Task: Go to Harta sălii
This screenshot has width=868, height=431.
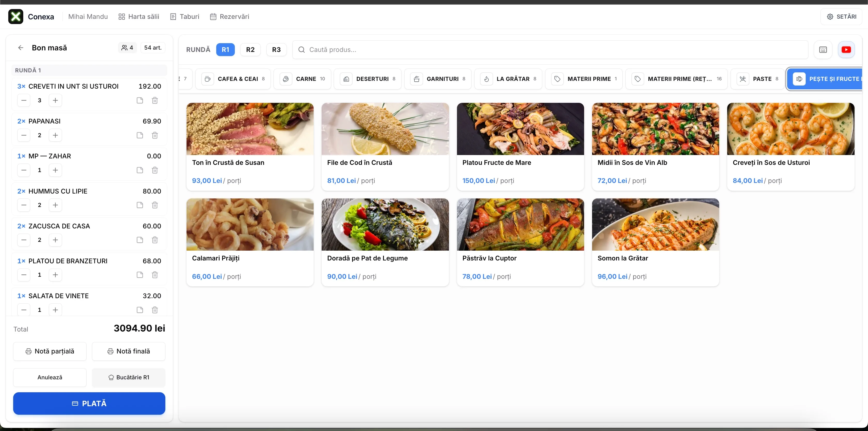Action: pos(139,17)
